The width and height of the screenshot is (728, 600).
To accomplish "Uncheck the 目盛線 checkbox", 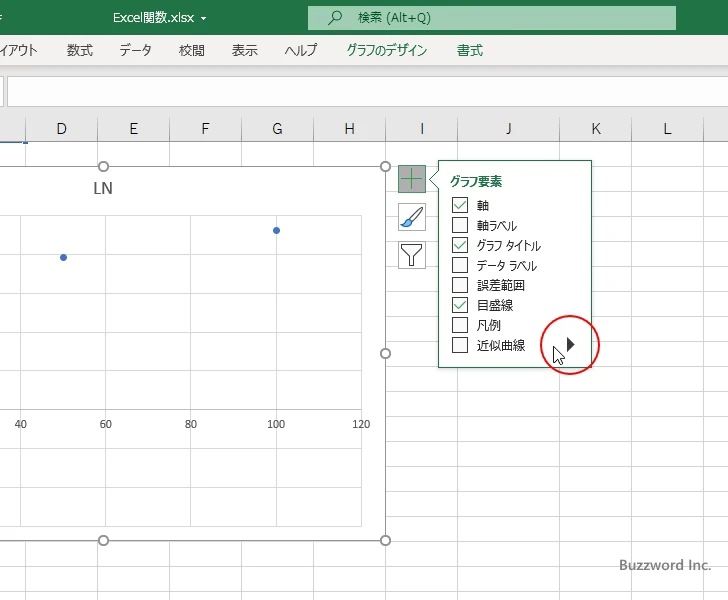I will click(x=460, y=305).
